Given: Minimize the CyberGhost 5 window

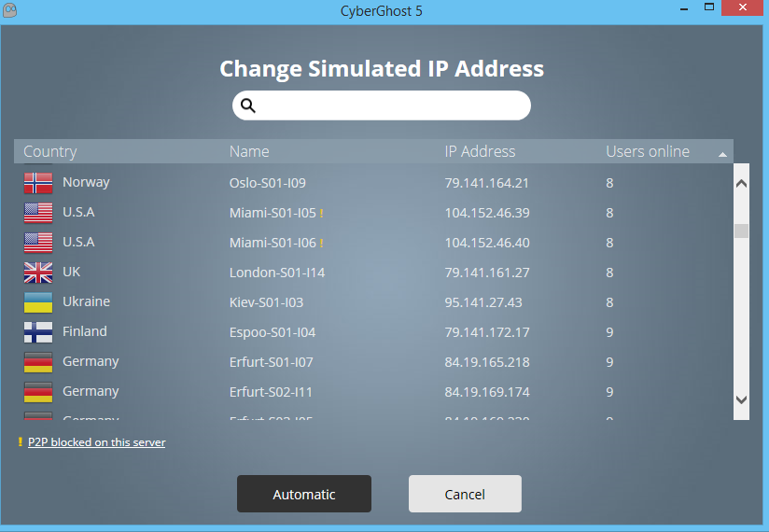Looking at the screenshot, I should [x=684, y=8].
